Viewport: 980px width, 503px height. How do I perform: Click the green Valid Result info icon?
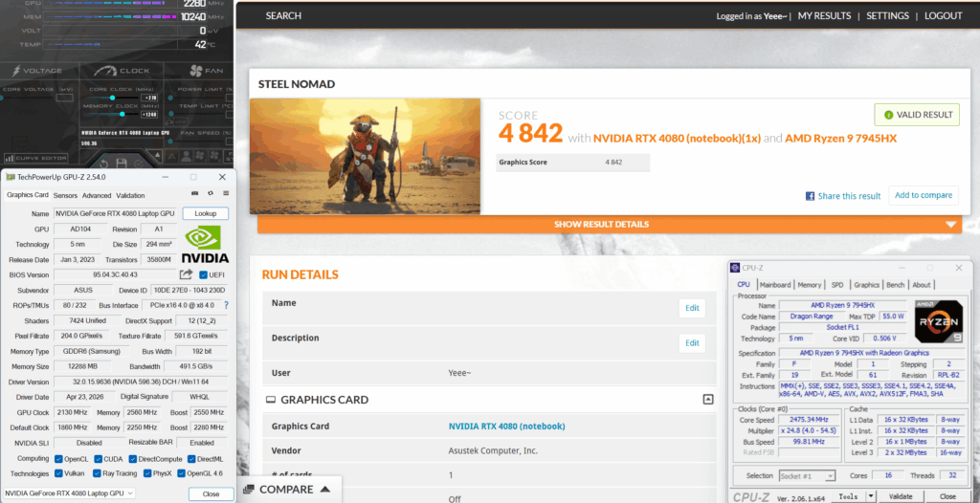pos(888,115)
